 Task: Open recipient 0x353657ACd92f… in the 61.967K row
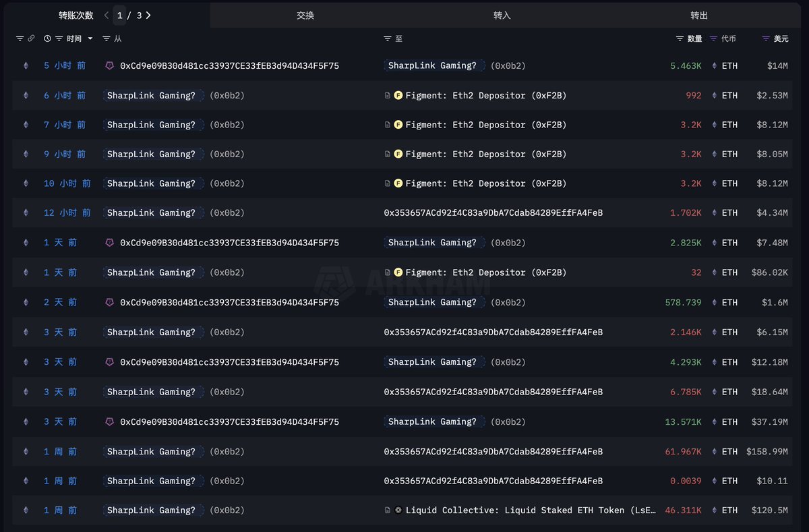pyautogui.click(x=493, y=452)
